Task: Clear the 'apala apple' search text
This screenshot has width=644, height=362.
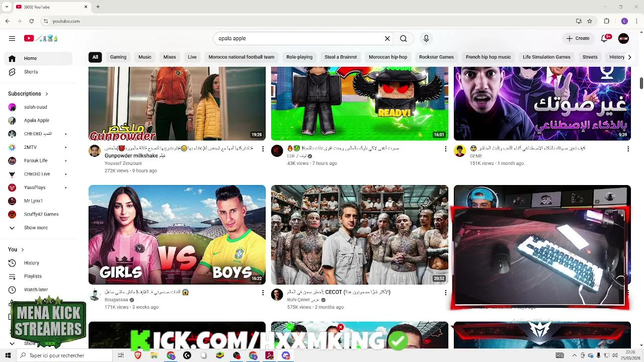Action: (387, 38)
